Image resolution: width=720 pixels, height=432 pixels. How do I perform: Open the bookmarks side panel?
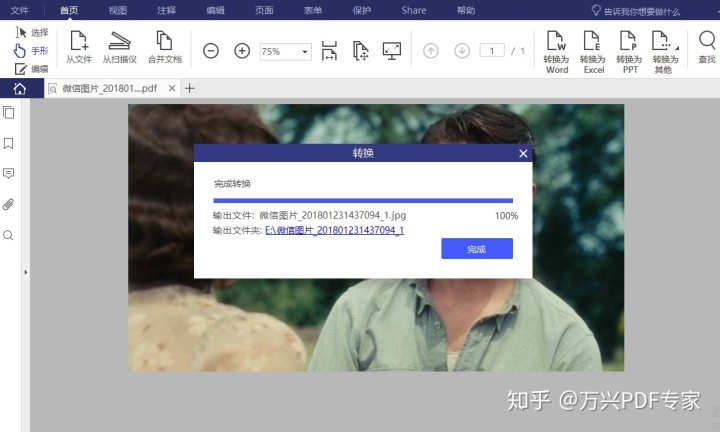click(8, 143)
